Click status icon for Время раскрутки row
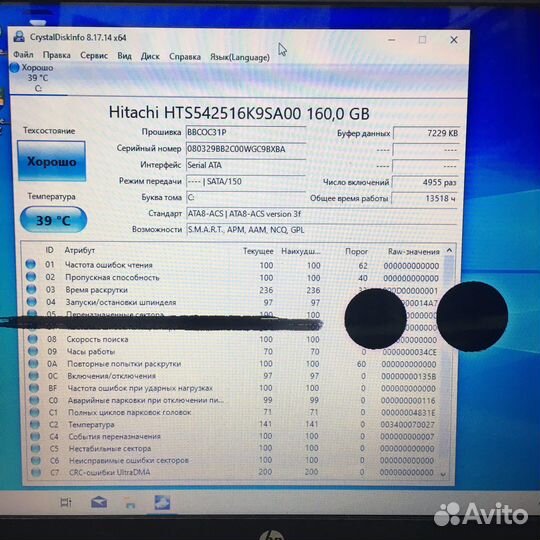Image resolution: width=540 pixels, height=540 pixels. point(31,289)
